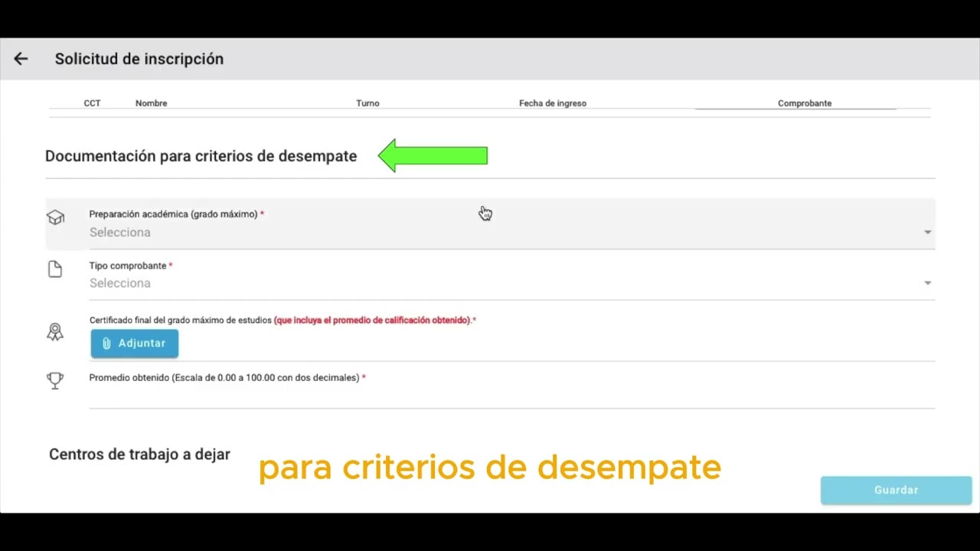Click the document icon beside Tipo comprobante

coord(55,269)
